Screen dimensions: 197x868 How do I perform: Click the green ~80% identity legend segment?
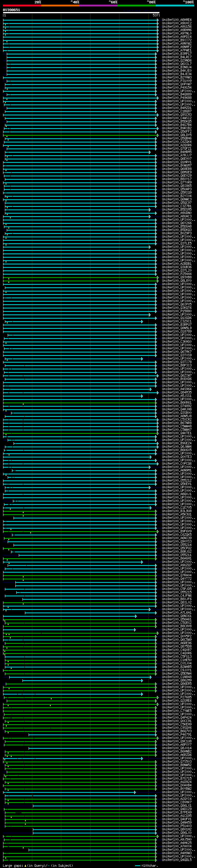tap(137, 6)
